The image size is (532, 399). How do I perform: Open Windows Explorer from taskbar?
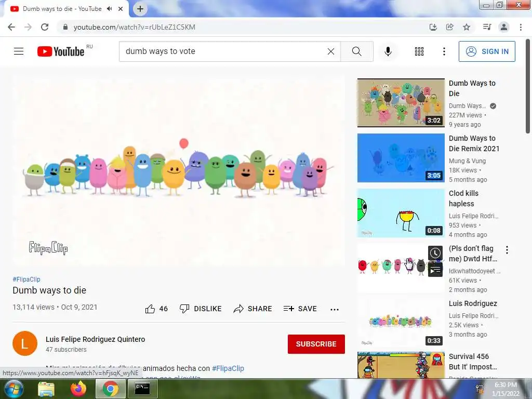click(46, 389)
